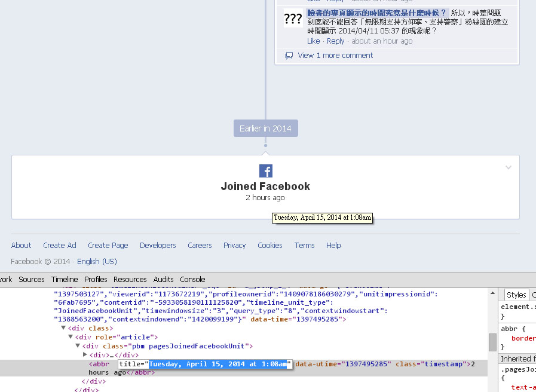Viewport: 536px width, 392px height.
Task: Open the chevron menu on Joined Facebook card
Action: click(509, 167)
